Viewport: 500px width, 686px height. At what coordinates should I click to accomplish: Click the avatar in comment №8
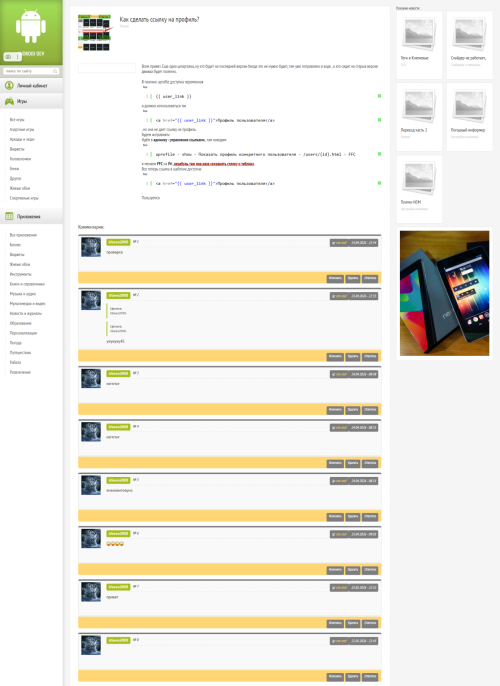pyautogui.click(x=91, y=645)
